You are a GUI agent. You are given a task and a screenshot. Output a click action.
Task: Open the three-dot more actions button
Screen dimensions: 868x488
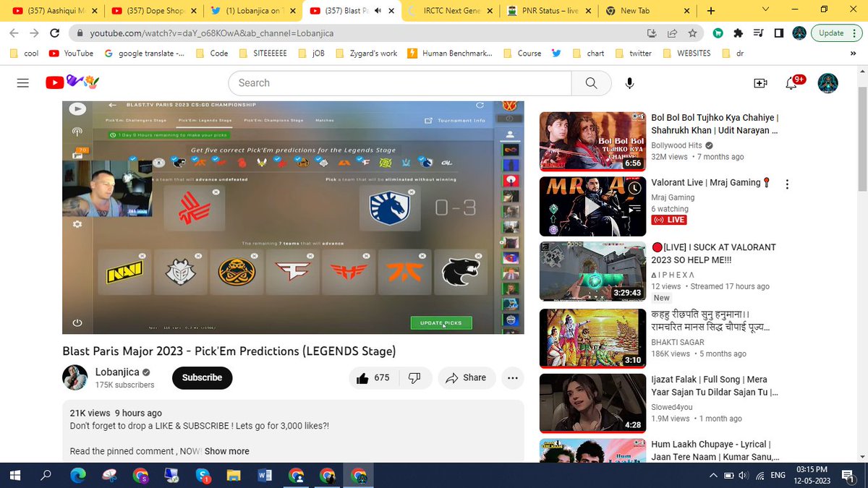[x=513, y=377]
